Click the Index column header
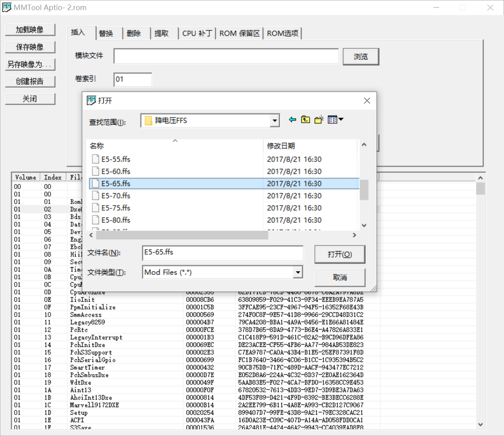This screenshot has width=504, height=436. [53, 177]
